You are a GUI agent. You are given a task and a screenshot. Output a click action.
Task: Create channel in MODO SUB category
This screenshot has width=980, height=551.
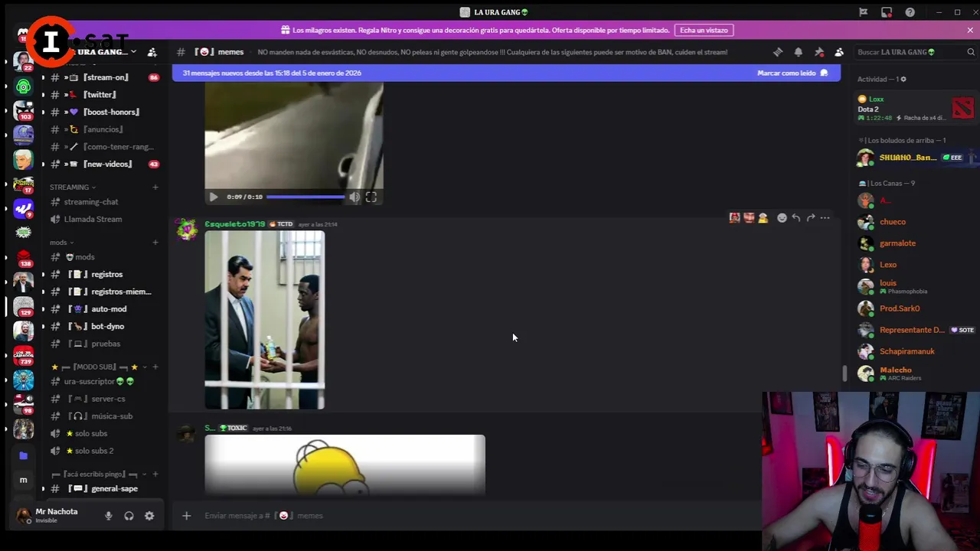(155, 367)
